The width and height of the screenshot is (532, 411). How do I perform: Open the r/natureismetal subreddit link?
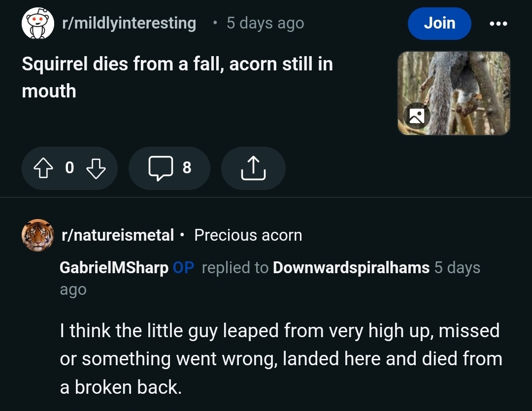coord(117,235)
